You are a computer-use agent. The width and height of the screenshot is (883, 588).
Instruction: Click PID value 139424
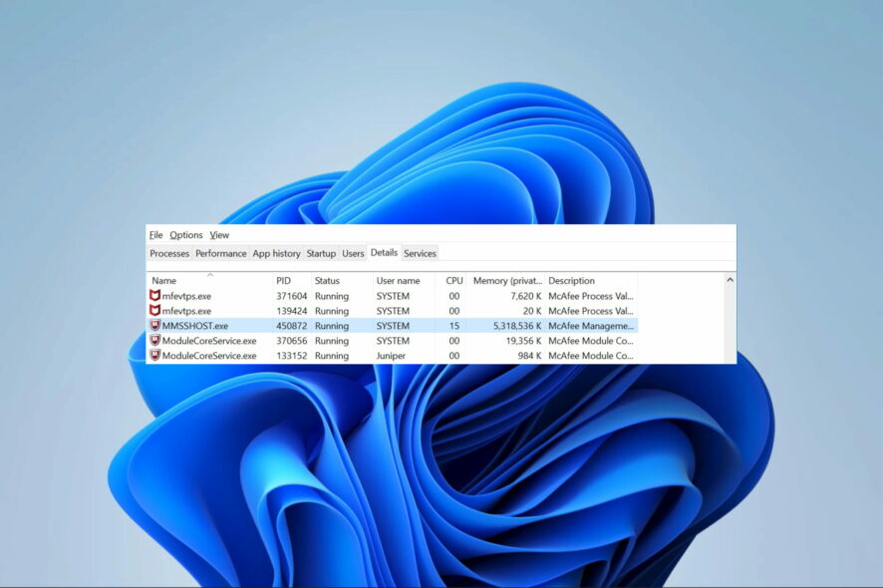pyautogui.click(x=292, y=311)
